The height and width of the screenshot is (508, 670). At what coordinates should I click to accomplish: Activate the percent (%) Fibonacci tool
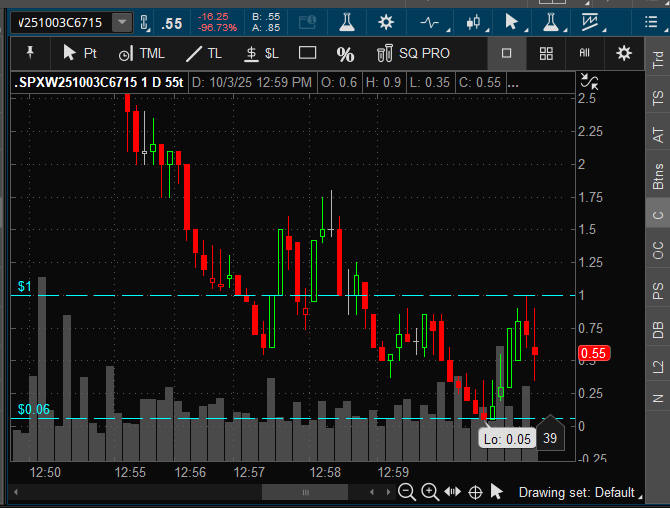pos(345,54)
